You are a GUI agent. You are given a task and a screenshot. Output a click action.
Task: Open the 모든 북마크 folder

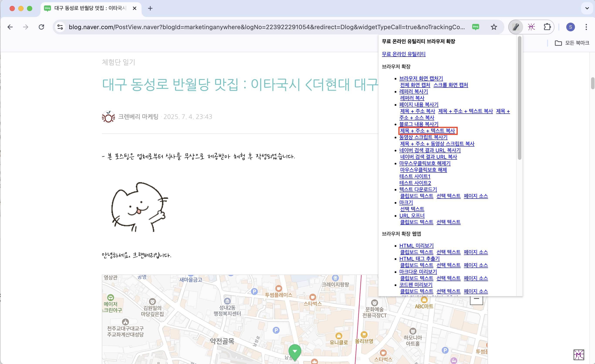pyautogui.click(x=572, y=43)
